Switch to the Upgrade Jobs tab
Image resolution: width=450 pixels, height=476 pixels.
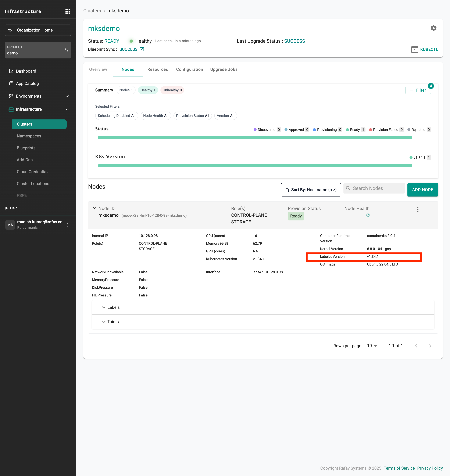tap(224, 69)
